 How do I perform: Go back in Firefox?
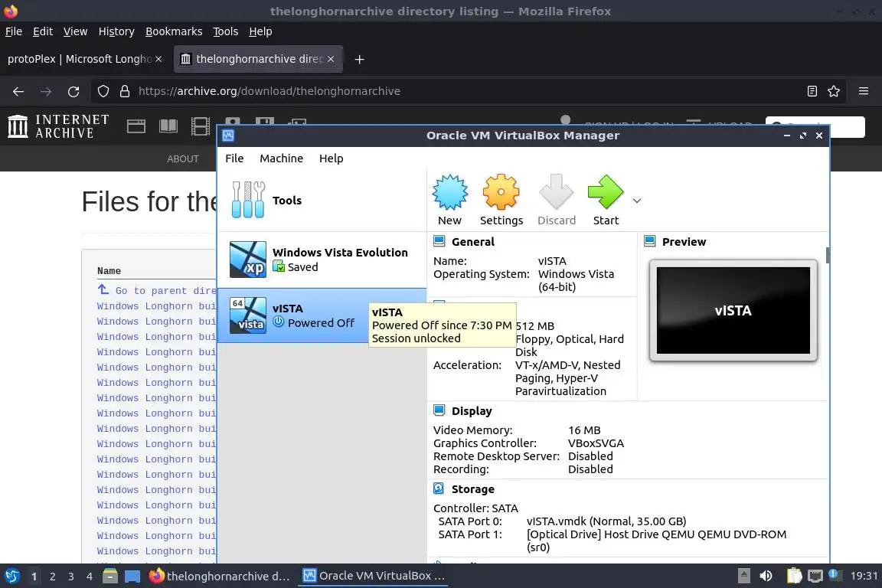tap(18, 91)
